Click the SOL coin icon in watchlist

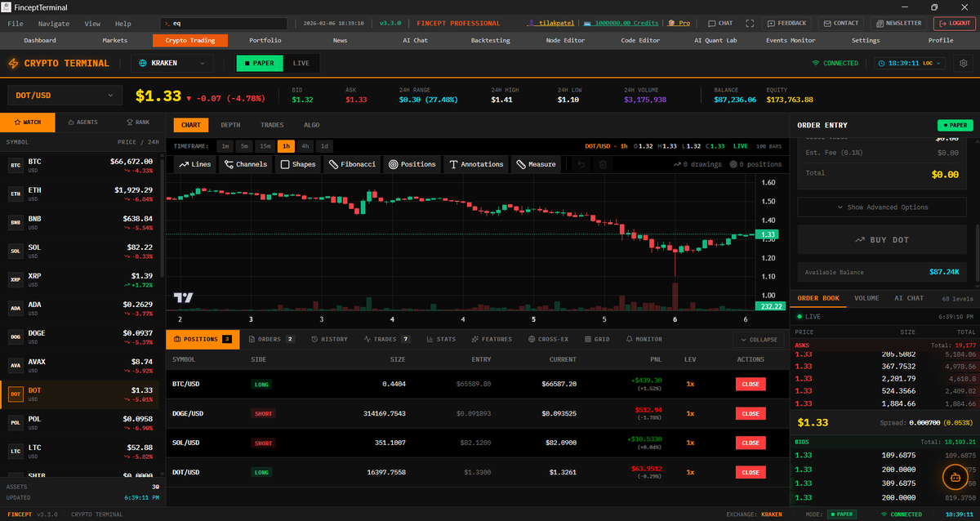15,251
